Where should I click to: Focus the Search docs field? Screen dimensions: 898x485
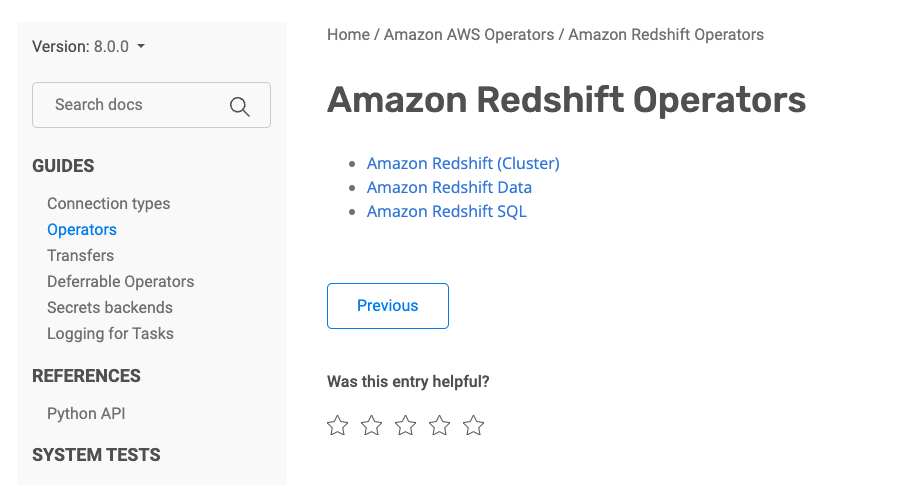pyautogui.click(x=151, y=105)
